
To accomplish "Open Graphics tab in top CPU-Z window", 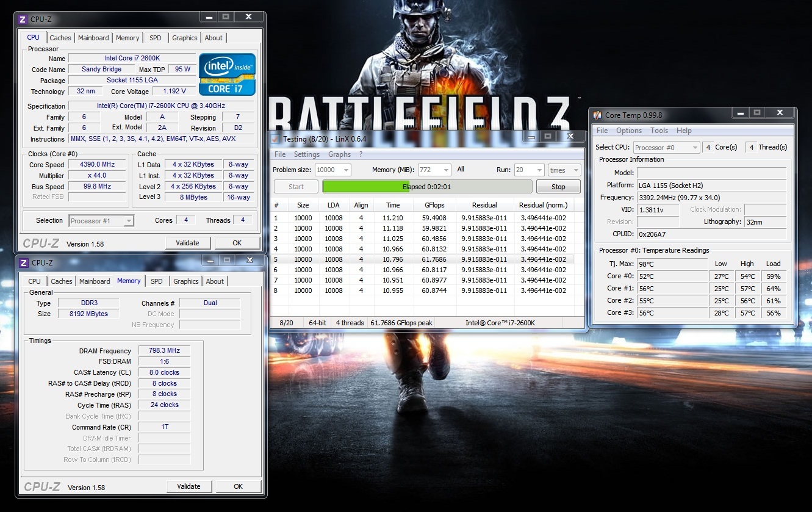I will (x=184, y=38).
